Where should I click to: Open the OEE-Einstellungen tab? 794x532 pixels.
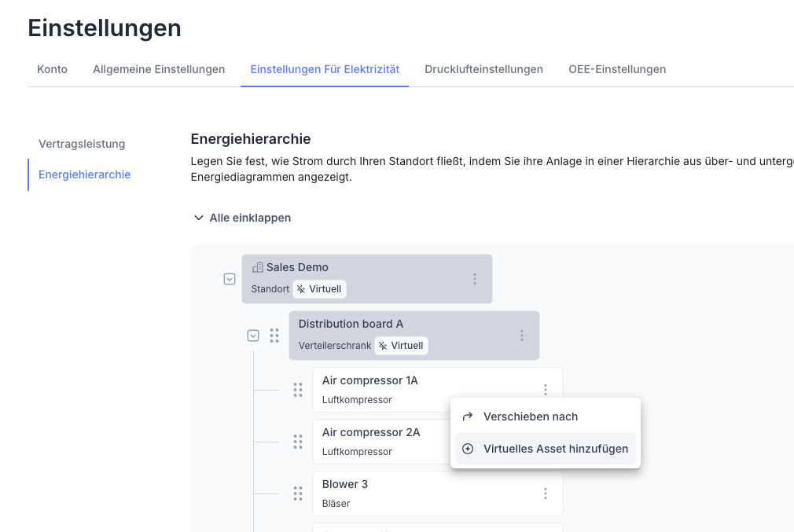(x=617, y=69)
